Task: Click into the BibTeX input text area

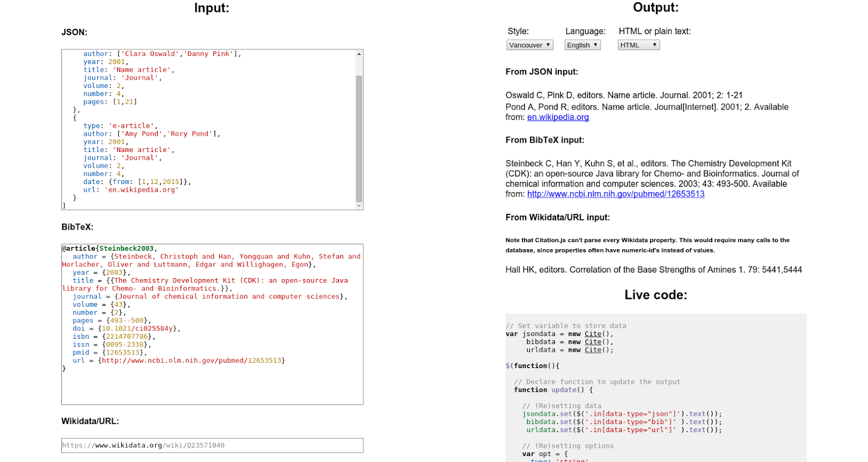Action: tap(212, 324)
